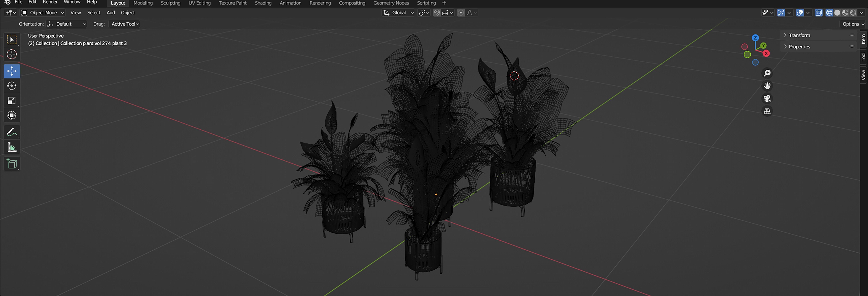Open the viewport Add menu
The height and width of the screenshot is (296, 868).
pyautogui.click(x=111, y=13)
